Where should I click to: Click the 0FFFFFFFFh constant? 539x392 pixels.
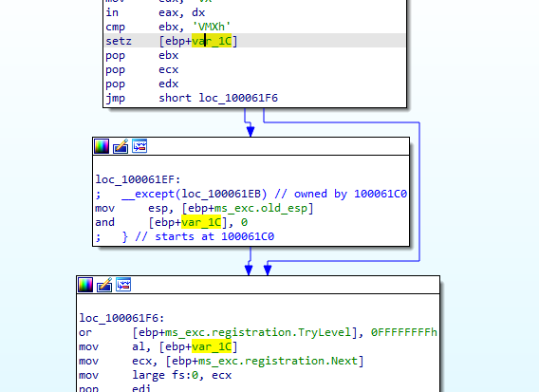pos(404,332)
